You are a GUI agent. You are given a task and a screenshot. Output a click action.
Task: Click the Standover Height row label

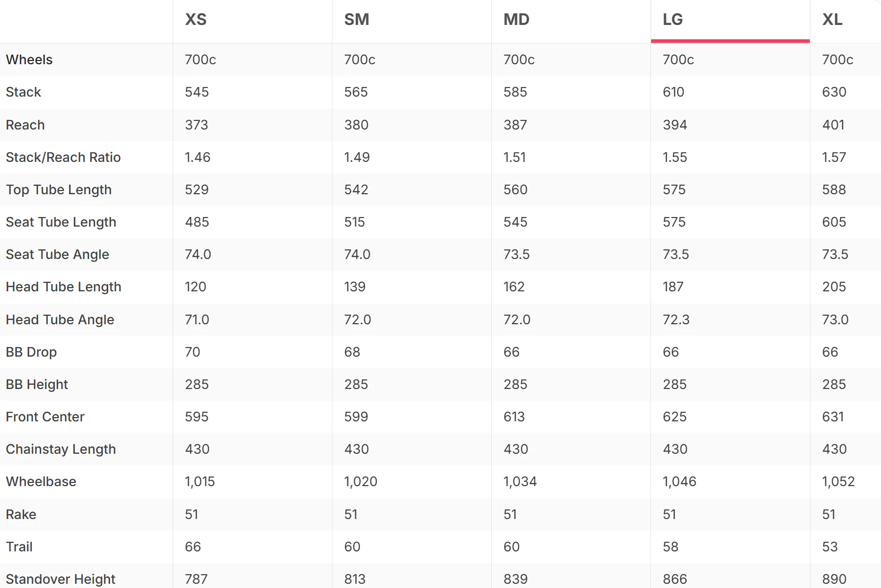pos(61,579)
